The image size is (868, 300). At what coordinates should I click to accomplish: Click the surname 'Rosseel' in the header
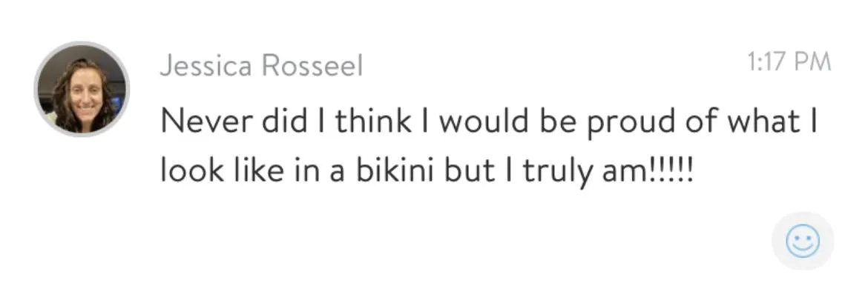pos(312,67)
